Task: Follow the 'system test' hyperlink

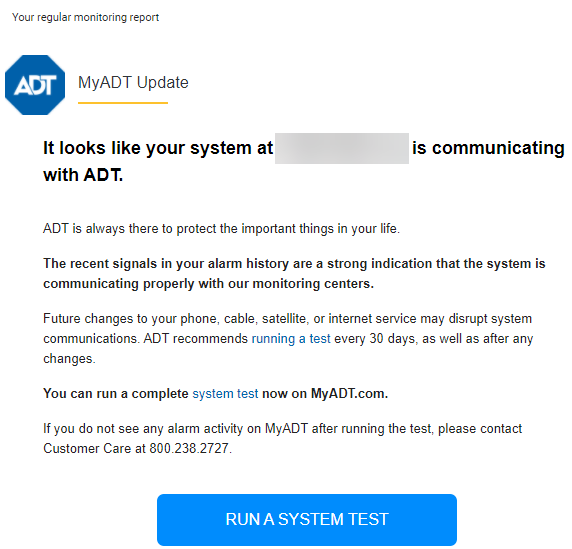Action: 225,394
